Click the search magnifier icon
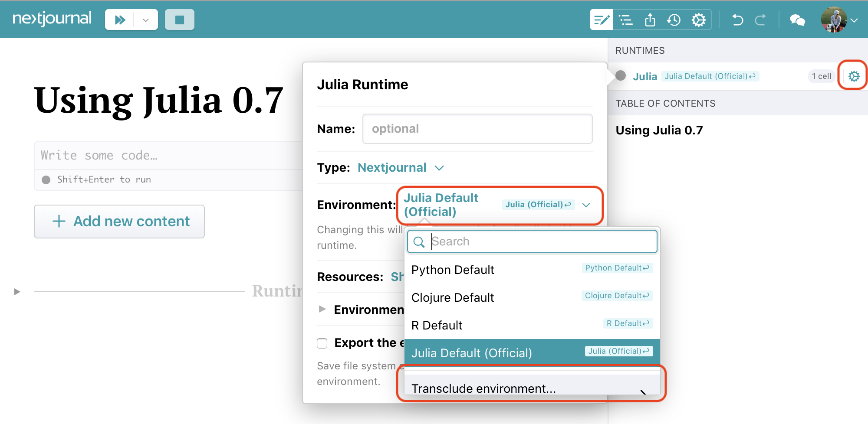This screenshot has height=424, width=868. (419, 242)
